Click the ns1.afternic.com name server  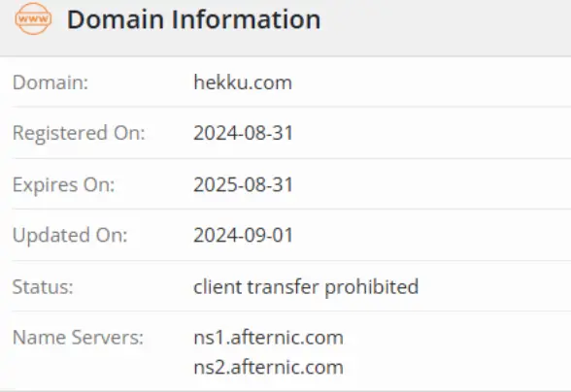[x=269, y=338]
